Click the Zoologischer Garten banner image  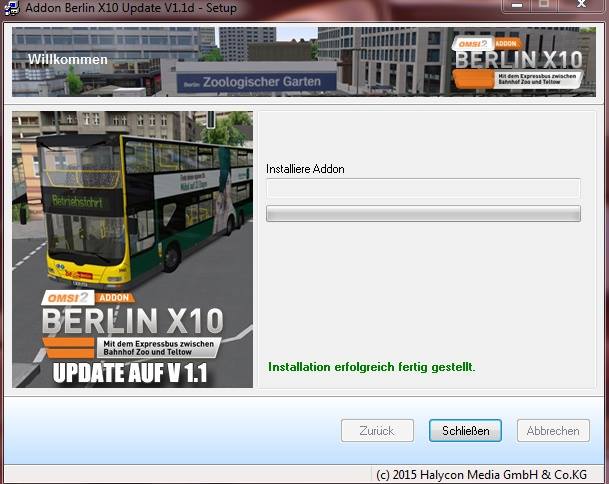(x=304, y=62)
